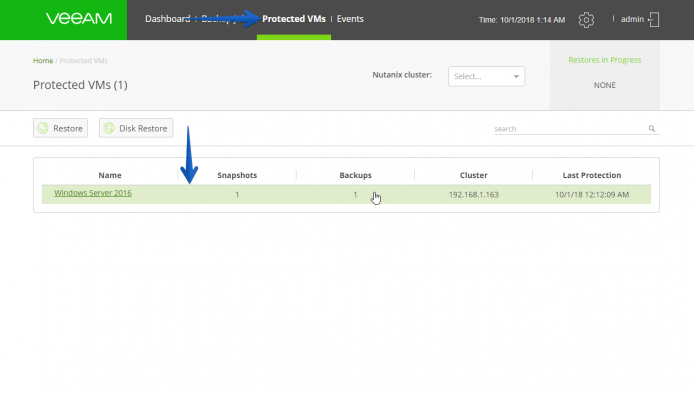
Task: Click the admin user label
Action: coord(632,19)
